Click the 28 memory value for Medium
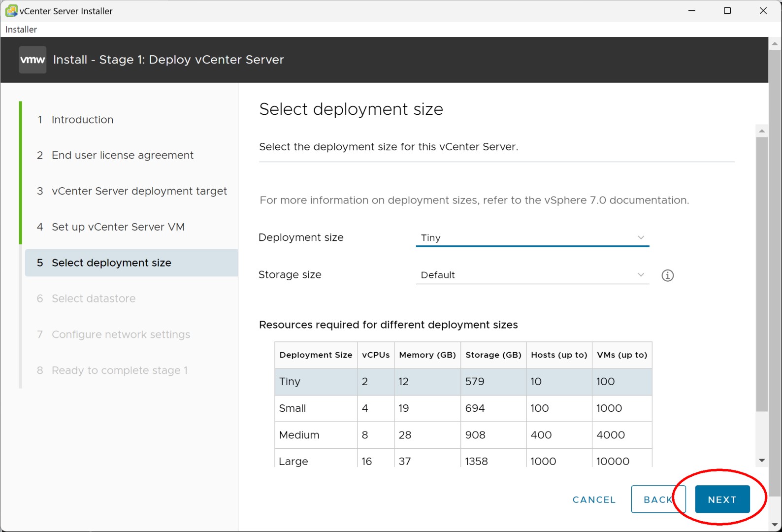The width and height of the screenshot is (782, 532). tap(405, 435)
